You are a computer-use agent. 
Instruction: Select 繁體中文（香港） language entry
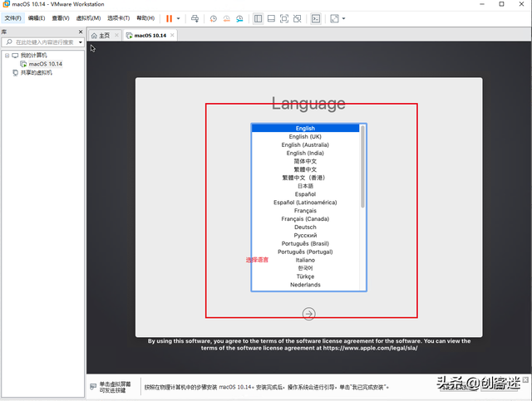pos(305,178)
